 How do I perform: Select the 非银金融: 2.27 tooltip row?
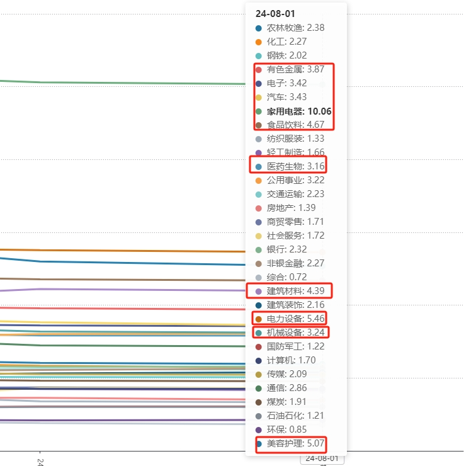(290, 263)
